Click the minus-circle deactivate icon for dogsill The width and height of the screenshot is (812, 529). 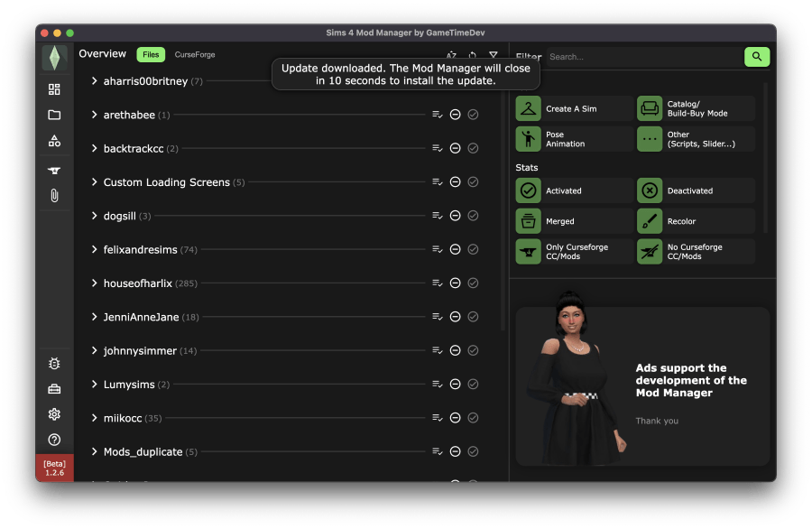(456, 216)
